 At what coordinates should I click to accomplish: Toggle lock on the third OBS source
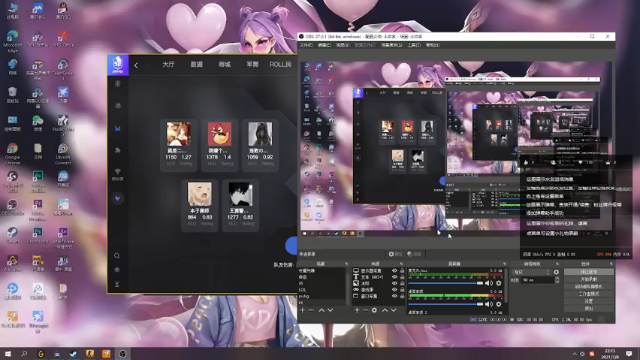tap(402, 283)
